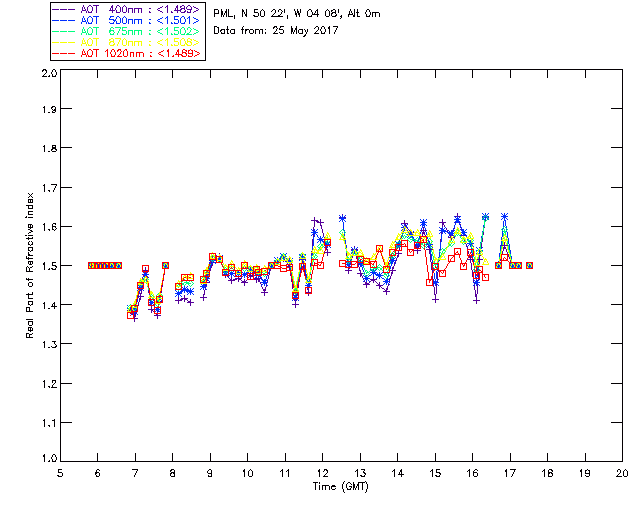Click the blue dashed 500nm legend line
This screenshot has width=640, height=512.
pyautogui.click(x=64, y=20)
